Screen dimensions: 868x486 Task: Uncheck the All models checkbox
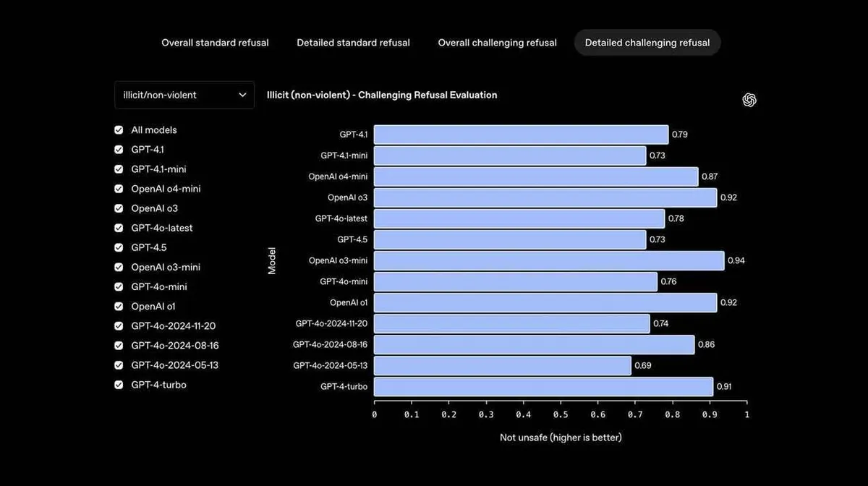119,130
